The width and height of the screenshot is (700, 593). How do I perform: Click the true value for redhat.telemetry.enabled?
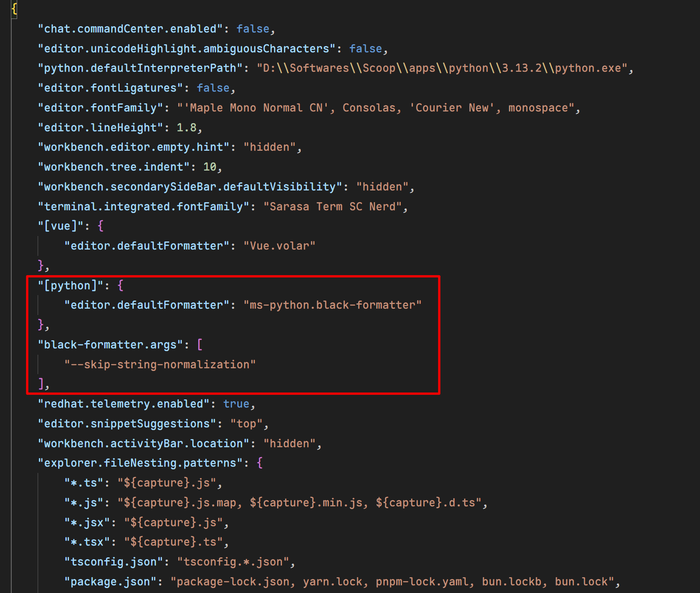[x=236, y=403]
